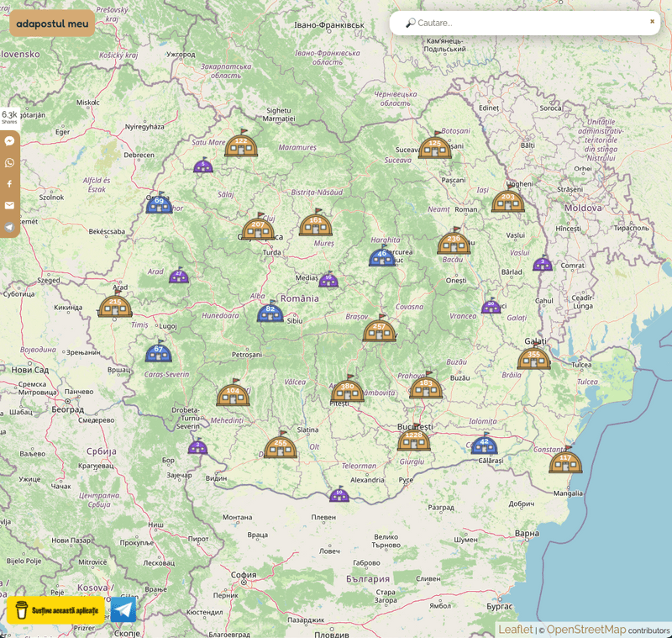Image resolution: width=672 pixels, height=638 pixels.
Task: Select the orange shelter marker 380 at Pitești
Action: [348, 388]
